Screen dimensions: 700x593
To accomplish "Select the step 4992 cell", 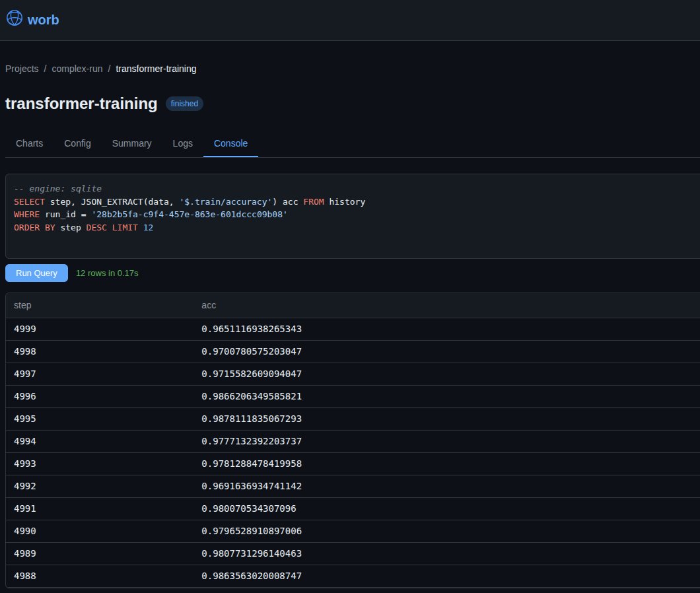I will tap(25, 486).
